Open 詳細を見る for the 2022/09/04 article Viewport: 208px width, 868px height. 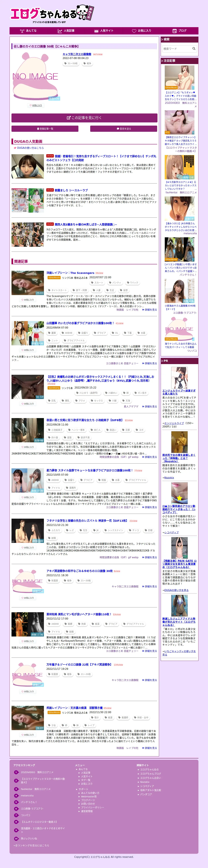click(150, 363)
